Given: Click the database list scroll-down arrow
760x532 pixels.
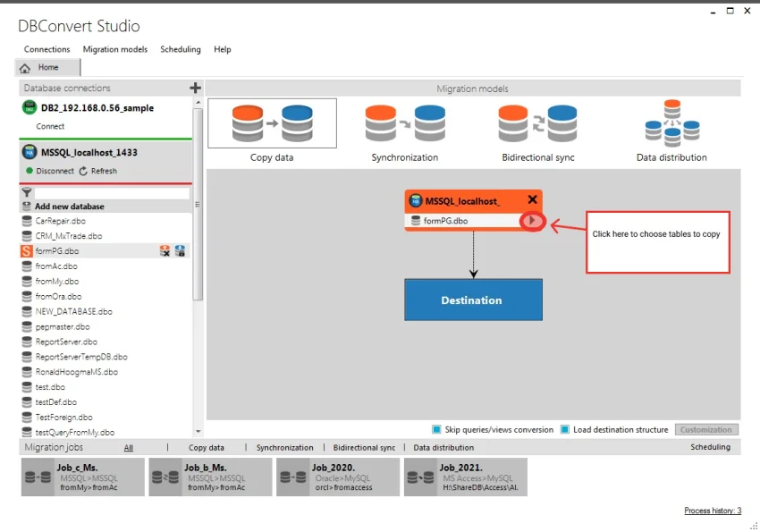Looking at the screenshot, I should click(x=198, y=431).
